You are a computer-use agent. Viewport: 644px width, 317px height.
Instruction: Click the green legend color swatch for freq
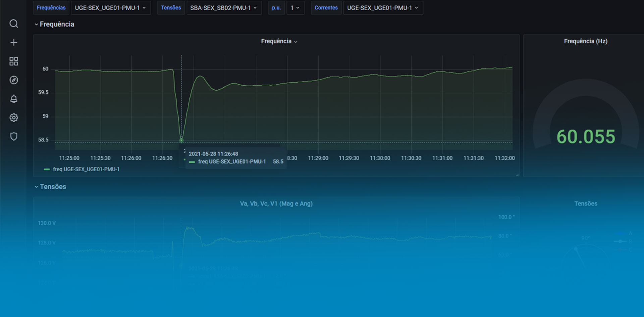click(x=47, y=170)
